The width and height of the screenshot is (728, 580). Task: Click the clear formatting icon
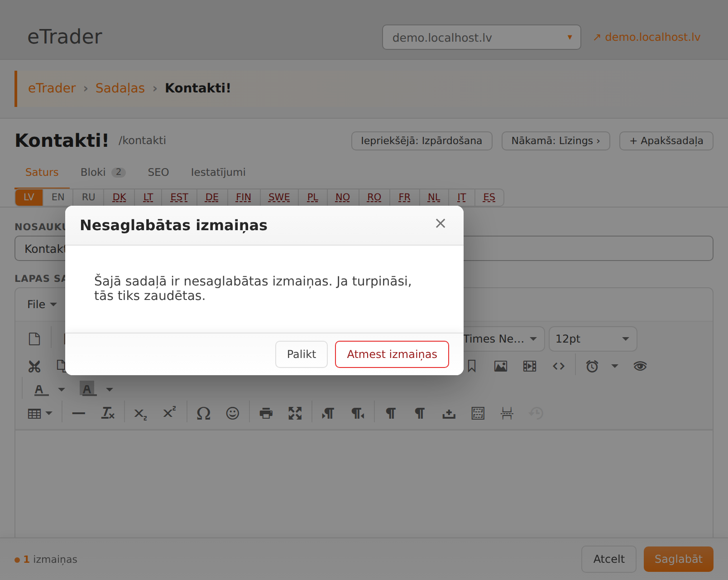108,413
